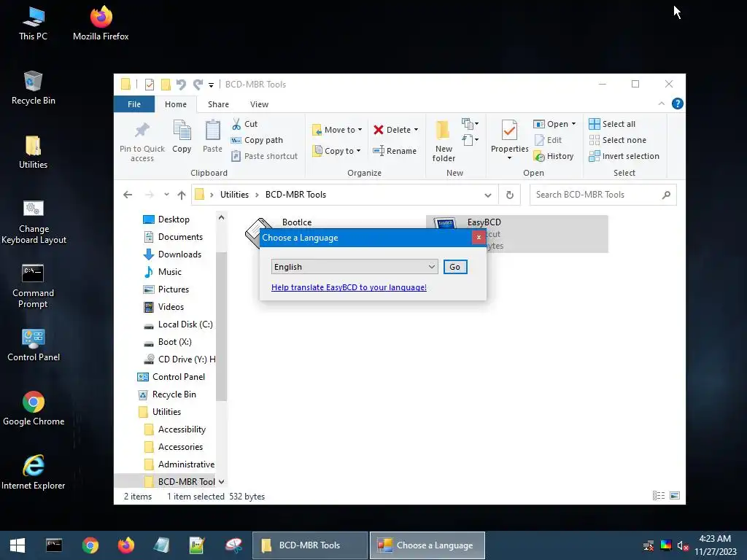
Task: Click Pin to Quick access icon
Action: [x=142, y=141]
